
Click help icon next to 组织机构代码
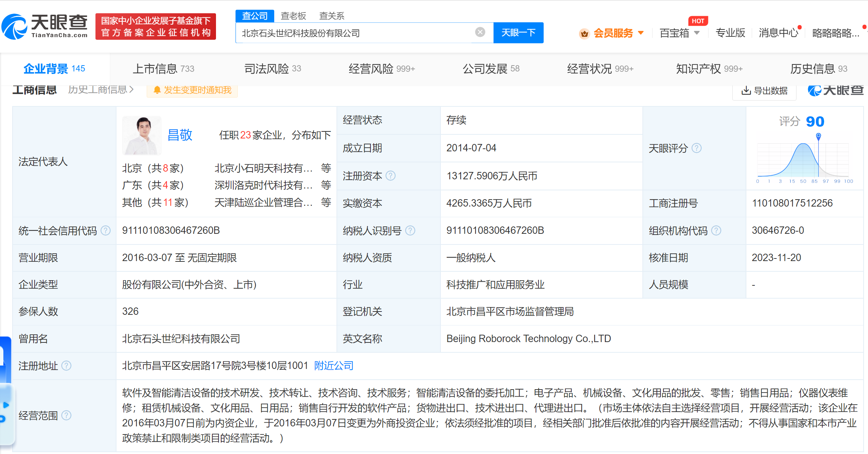pyautogui.click(x=716, y=230)
